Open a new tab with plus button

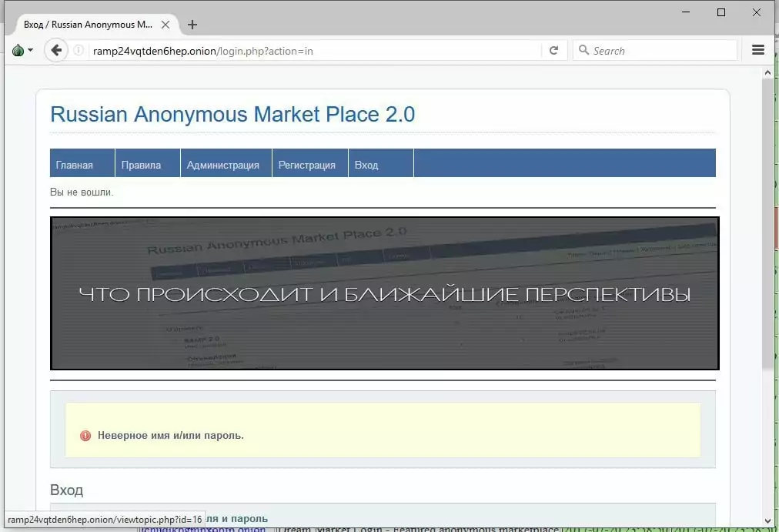pyautogui.click(x=192, y=25)
